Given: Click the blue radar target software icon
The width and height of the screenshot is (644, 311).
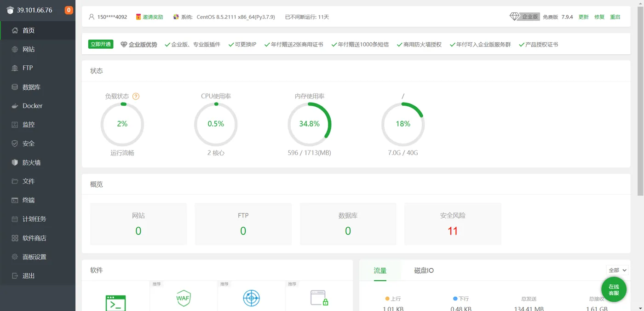Looking at the screenshot, I should point(251,298).
